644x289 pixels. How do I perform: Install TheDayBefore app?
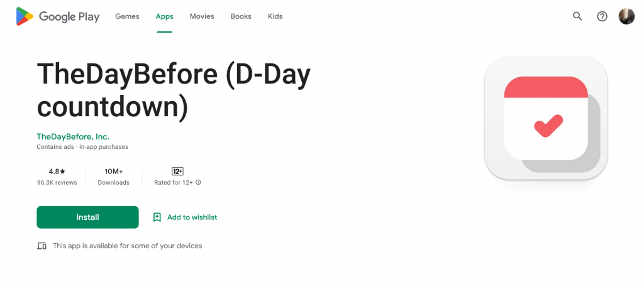tap(87, 217)
